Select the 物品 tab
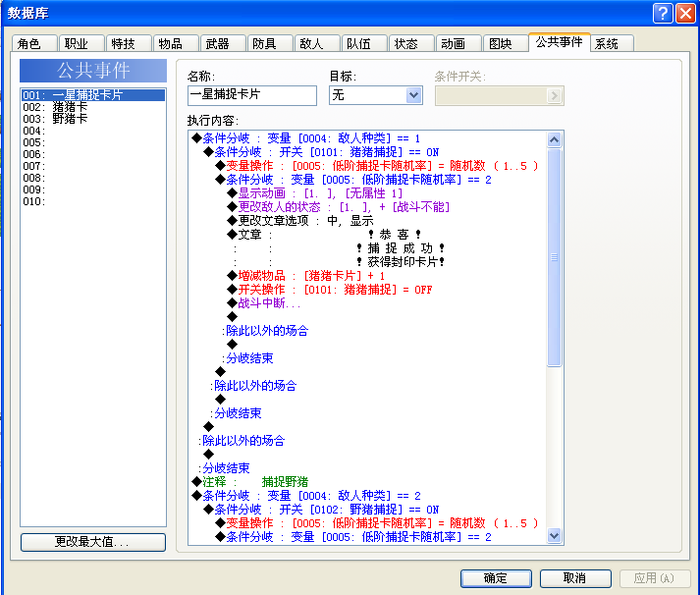This screenshot has height=595, width=700. click(x=176, y=44)
